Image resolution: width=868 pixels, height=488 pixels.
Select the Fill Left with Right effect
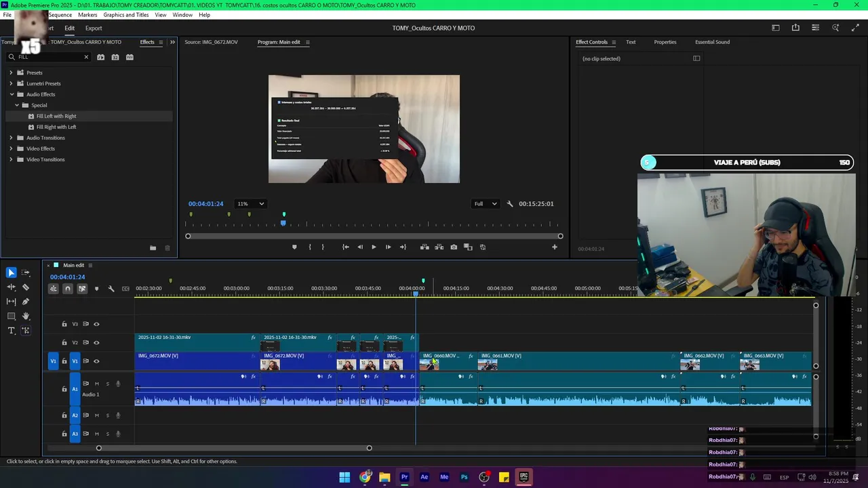coord(56,116)
